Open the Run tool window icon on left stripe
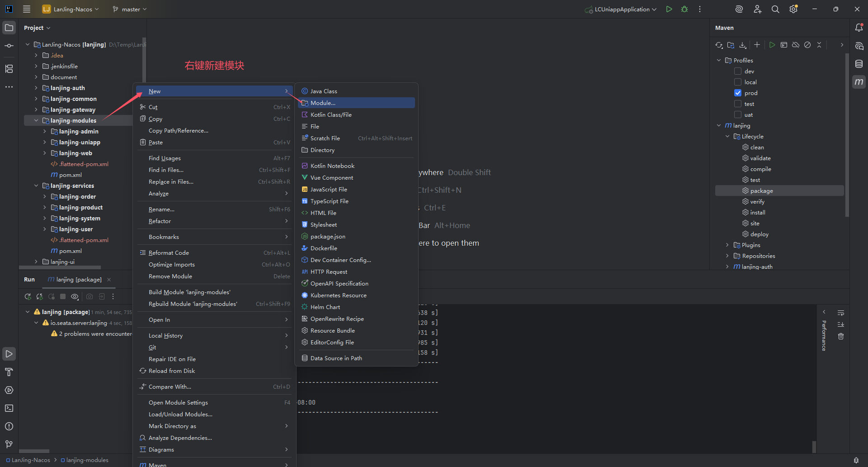Viewport: 868px width, 467px height. click(9, 354)
